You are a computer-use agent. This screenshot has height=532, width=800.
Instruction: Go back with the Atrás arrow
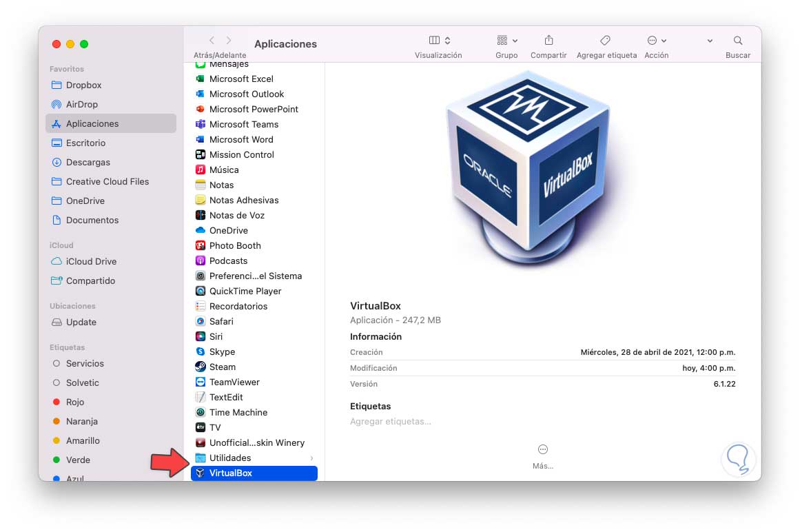click(212, 40)
